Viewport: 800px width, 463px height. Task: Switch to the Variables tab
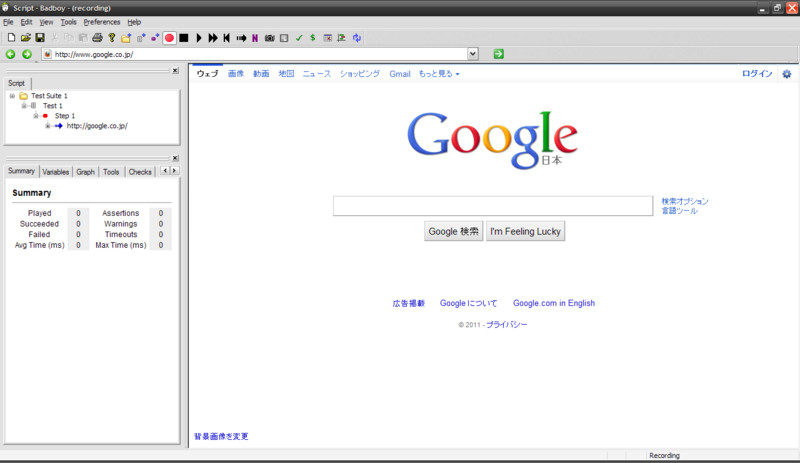click(56, 172)
